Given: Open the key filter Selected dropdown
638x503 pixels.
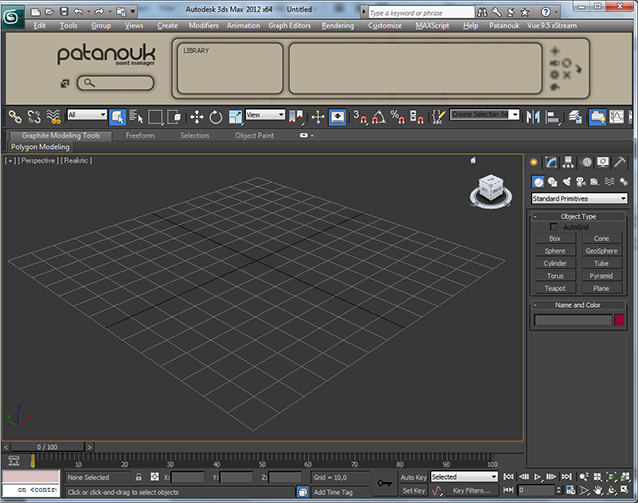Looking at the screenshot, I should pos(464,477).
